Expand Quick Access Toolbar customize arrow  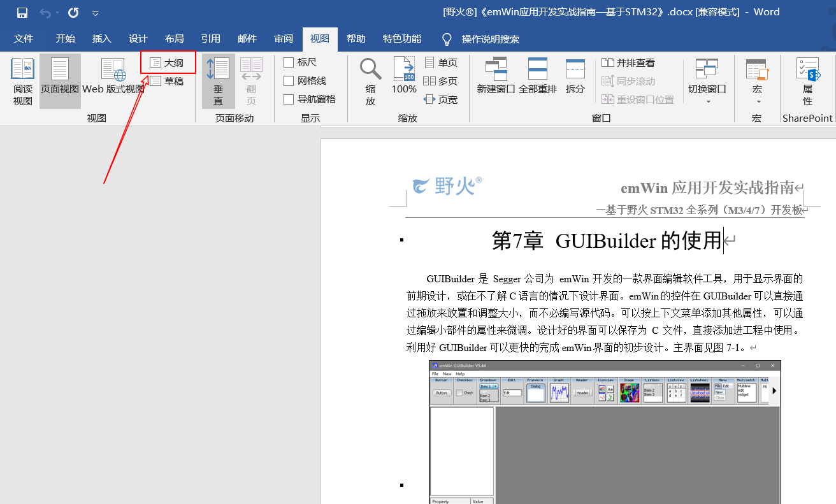coord(96,13)
